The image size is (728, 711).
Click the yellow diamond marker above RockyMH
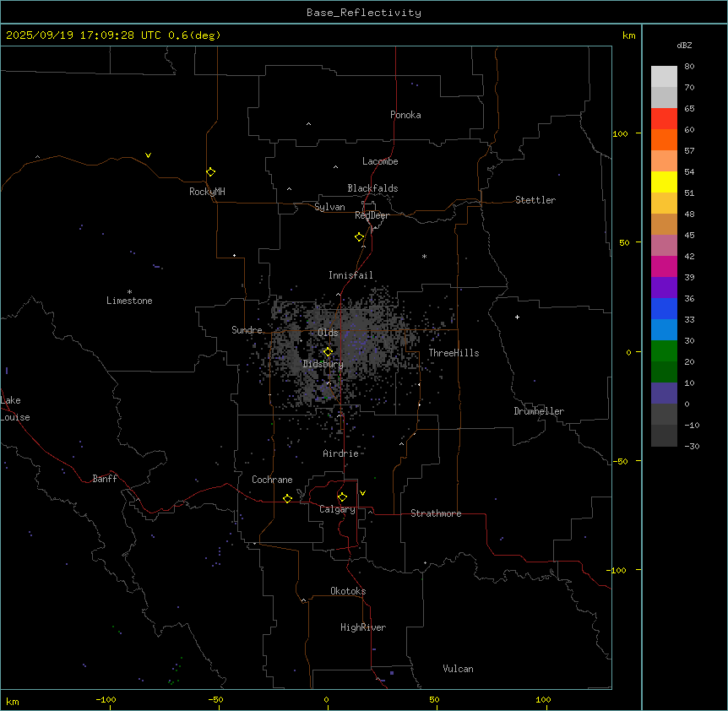[x=210, y=172]
